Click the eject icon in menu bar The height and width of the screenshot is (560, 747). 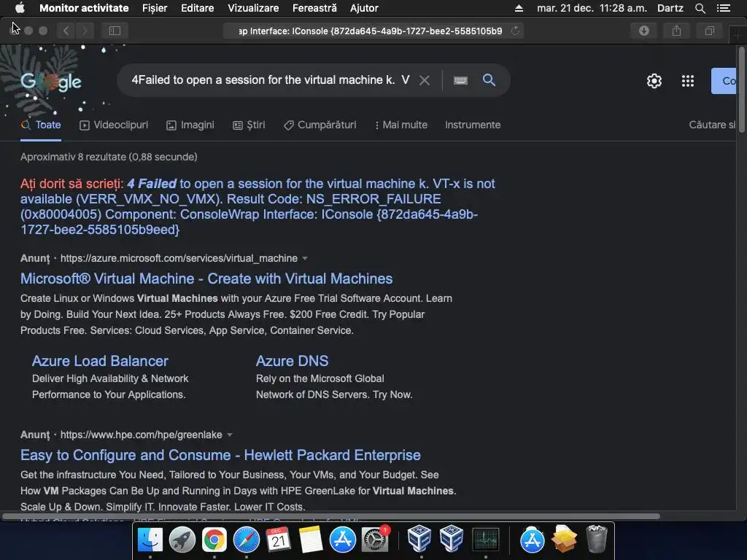[x=519, y=8]
